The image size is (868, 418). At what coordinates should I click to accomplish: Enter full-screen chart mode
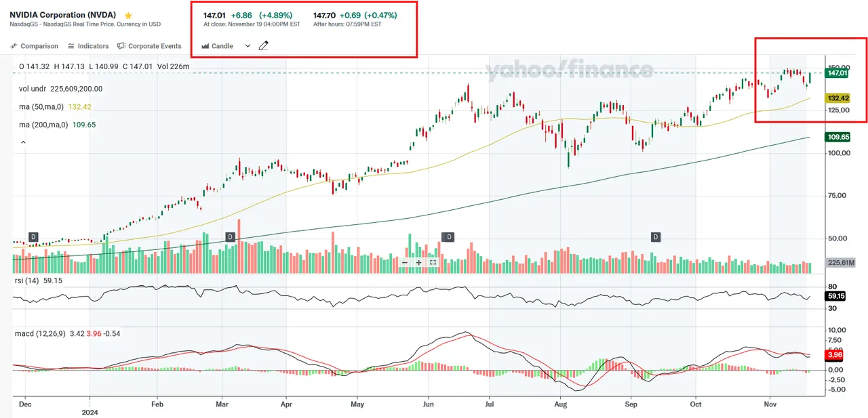(x=432, y=262)
